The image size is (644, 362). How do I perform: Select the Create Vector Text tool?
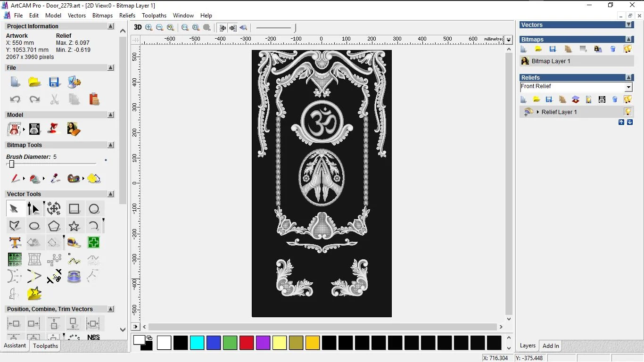tap(15, 243)
